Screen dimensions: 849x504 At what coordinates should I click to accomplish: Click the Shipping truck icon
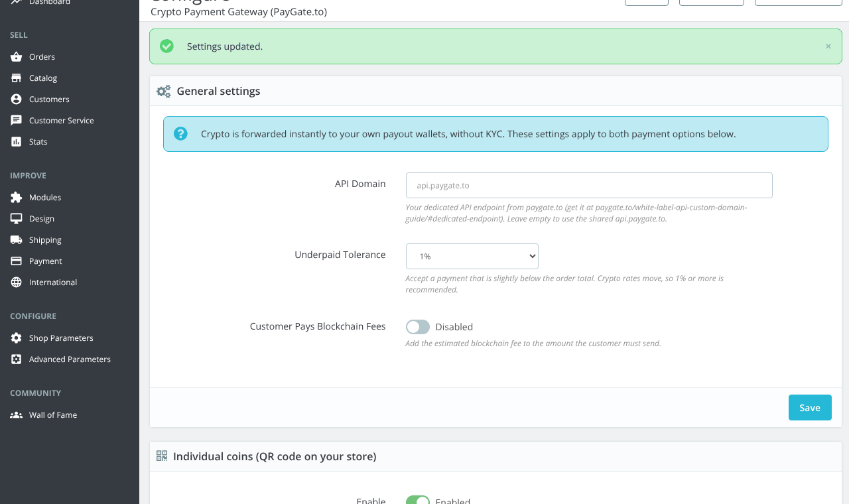[17, 240]
